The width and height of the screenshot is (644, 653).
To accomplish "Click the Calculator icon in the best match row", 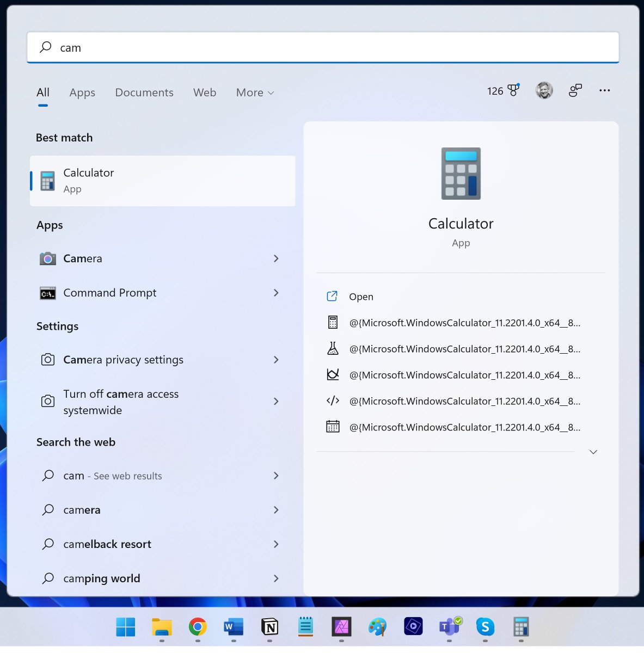I will click(x=48, y=181).
